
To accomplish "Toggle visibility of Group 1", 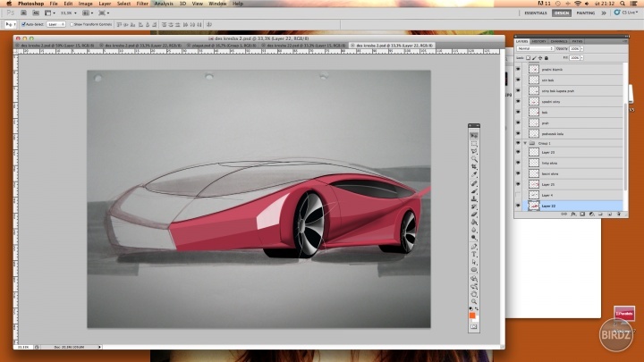I will pyautogui.click(x=518, y=143).
